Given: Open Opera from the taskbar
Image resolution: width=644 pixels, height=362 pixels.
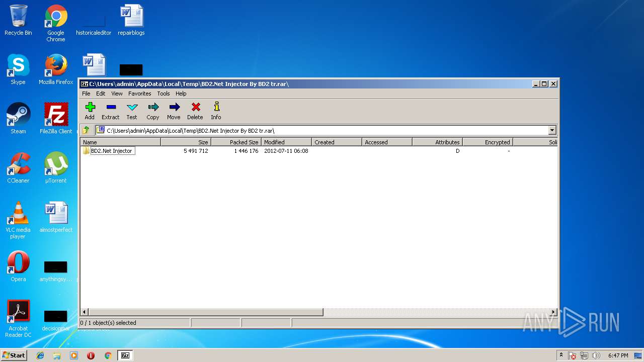Looking at the screenshot, I should (x=91, y=355).
